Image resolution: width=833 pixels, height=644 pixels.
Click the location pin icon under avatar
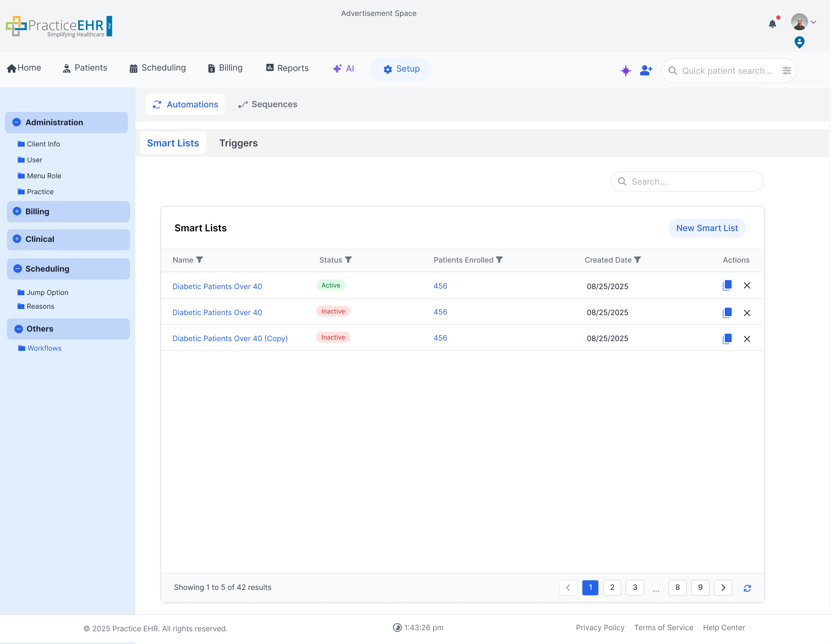799,42
